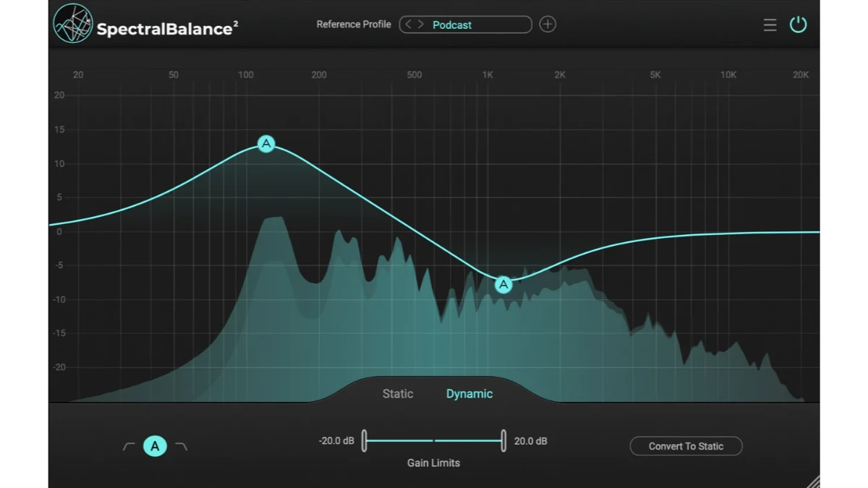
Task: Click the SpectralBalance logo icon
Action: click(x=73, y=24)
